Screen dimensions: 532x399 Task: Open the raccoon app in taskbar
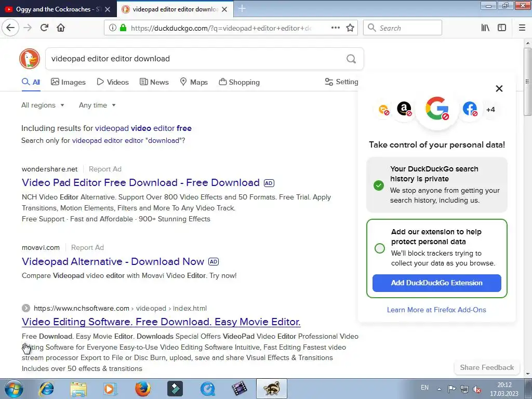[271, 389]
